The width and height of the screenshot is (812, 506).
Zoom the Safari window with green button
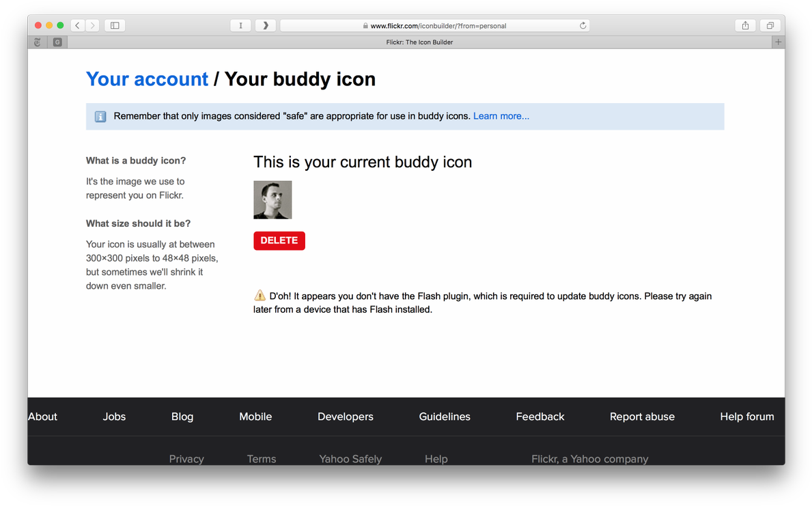60,25
